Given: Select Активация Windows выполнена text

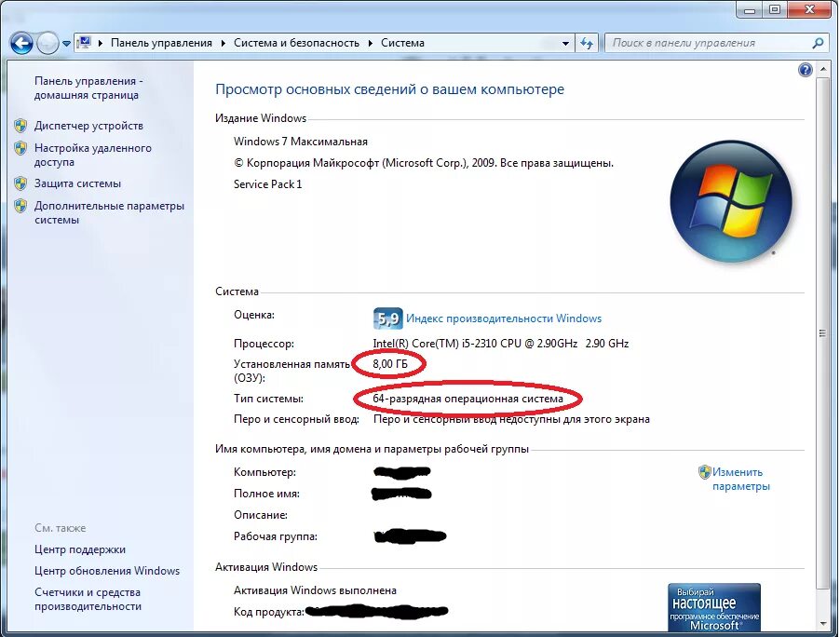Looking at the screenshot, I should [x=315, y=590].
